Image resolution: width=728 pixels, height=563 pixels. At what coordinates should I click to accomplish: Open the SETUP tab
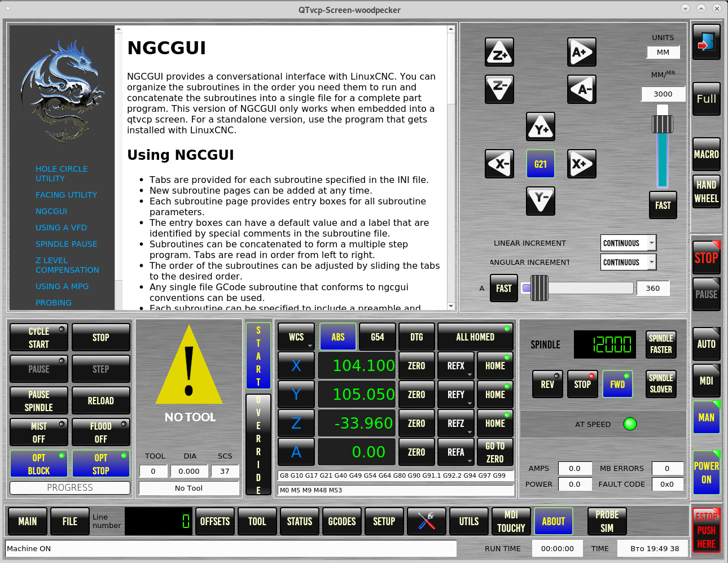(x=384, y=521)
